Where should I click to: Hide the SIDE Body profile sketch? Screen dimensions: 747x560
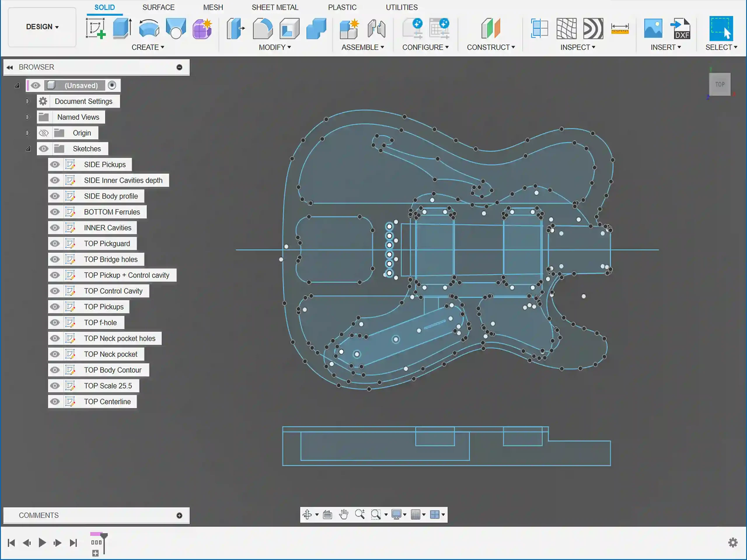[x=55, y=196]
